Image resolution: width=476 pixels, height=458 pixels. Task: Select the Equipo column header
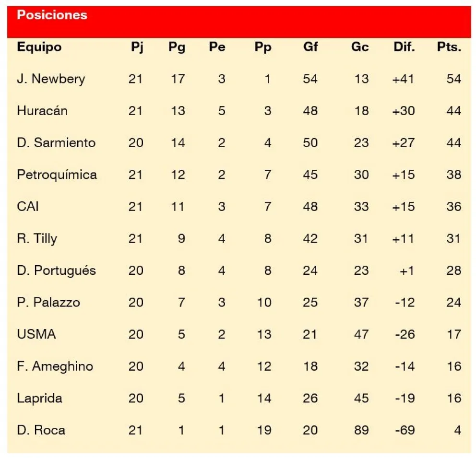point(39,47)
